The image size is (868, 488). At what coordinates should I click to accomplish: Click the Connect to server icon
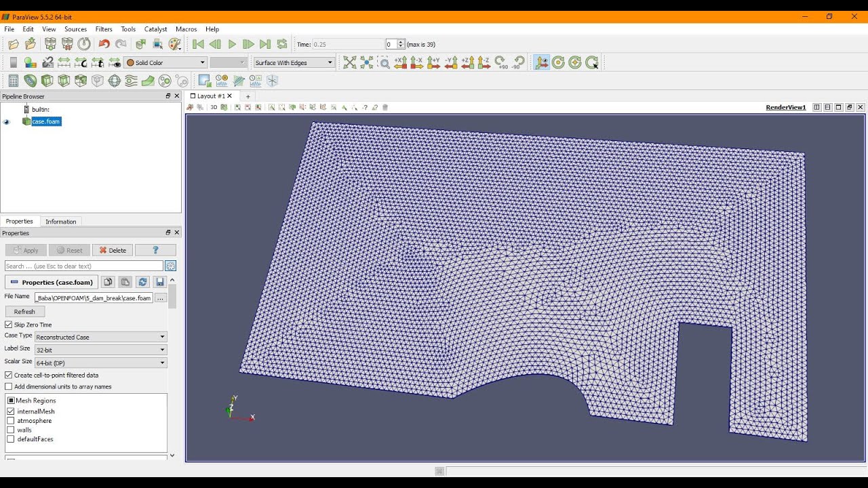50,44
